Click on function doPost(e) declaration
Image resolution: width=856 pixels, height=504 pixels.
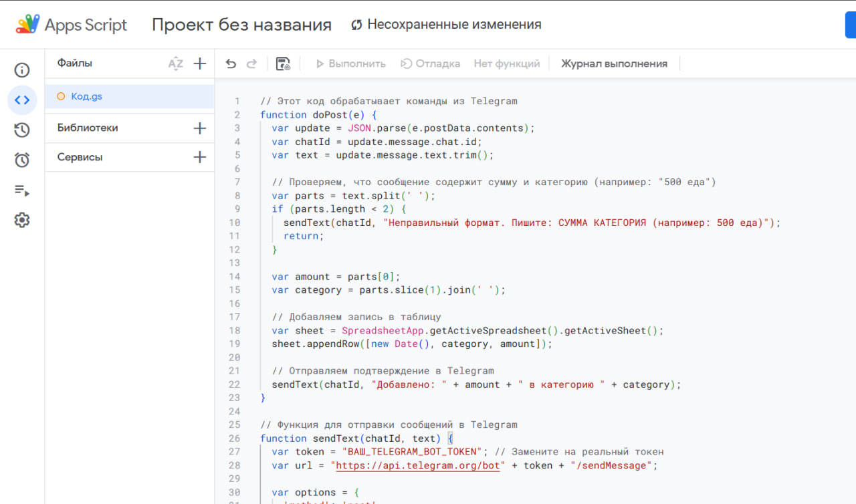point(319,115)
